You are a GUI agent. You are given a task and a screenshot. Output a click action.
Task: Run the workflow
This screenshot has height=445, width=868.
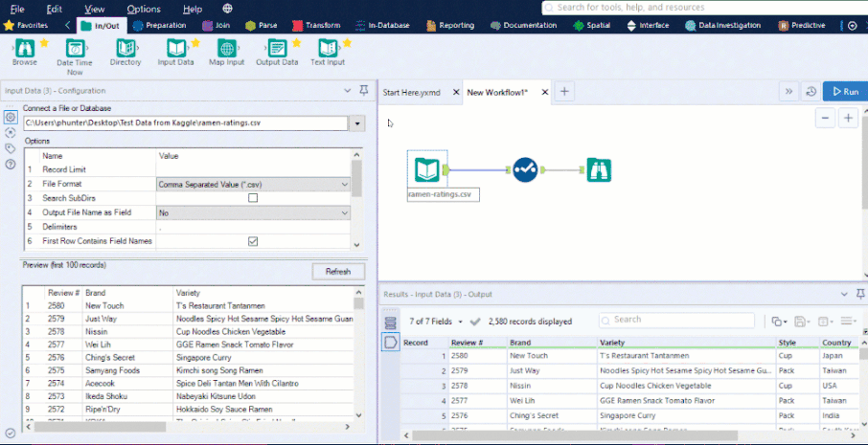(x=844, y=92)
